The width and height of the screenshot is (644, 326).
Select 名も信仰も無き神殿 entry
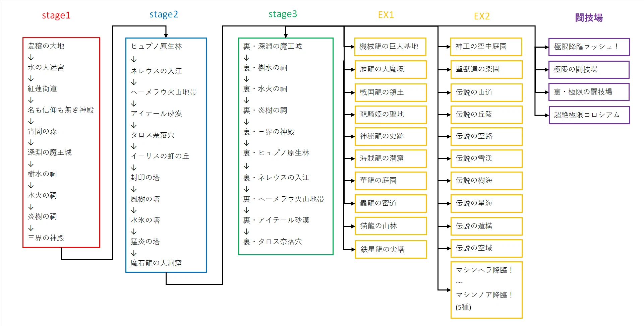point(61,110)
